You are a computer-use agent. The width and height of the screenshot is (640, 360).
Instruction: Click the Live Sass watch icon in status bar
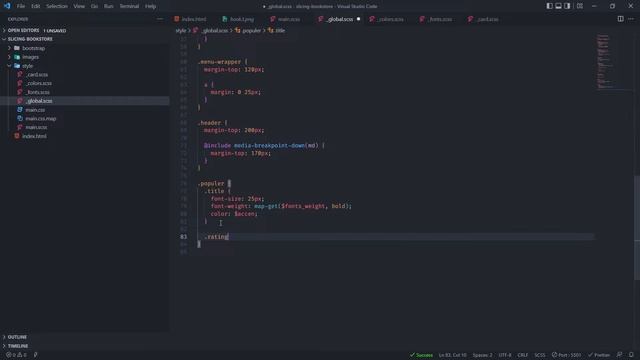(36, 355)
